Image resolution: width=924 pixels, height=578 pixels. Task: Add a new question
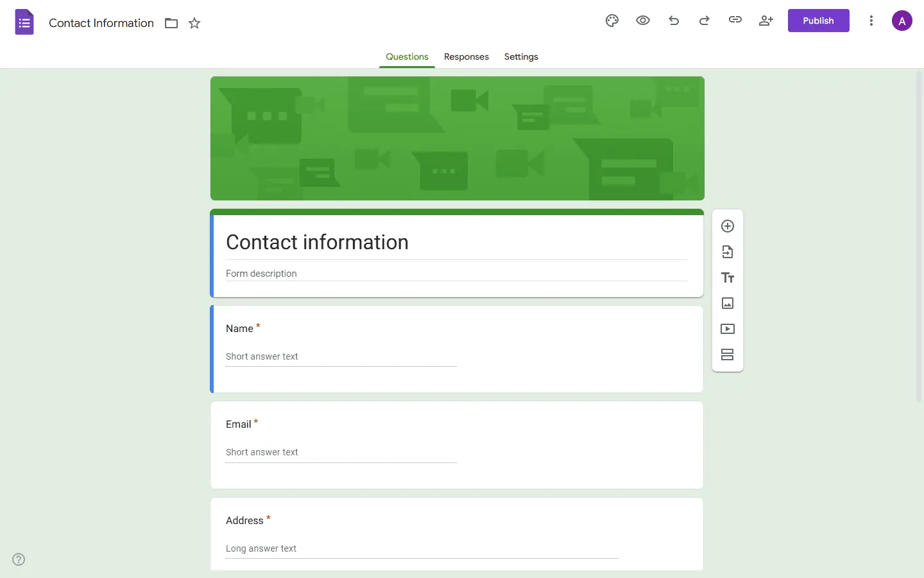click(x=728, y=226)
